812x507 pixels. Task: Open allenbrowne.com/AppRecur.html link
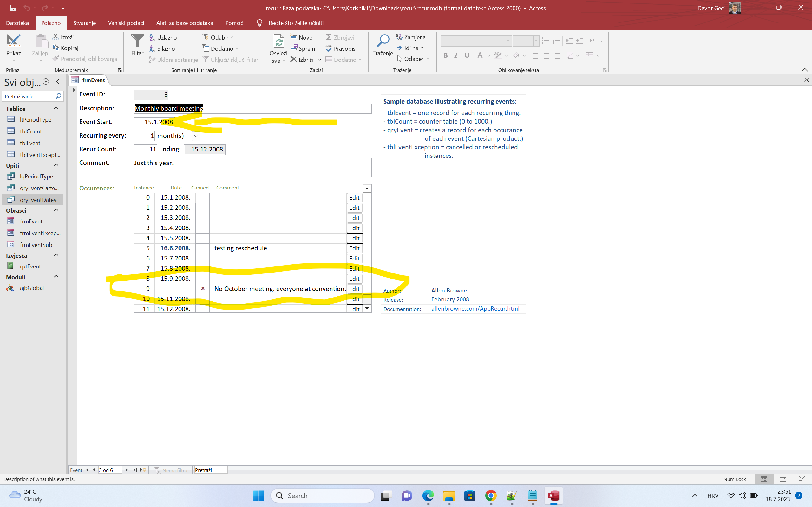(475, 309)
